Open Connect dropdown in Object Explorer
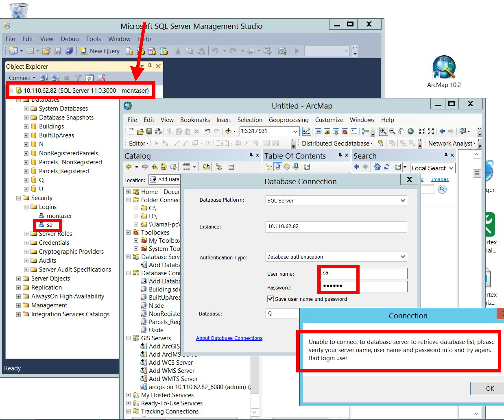 point(22,78)
